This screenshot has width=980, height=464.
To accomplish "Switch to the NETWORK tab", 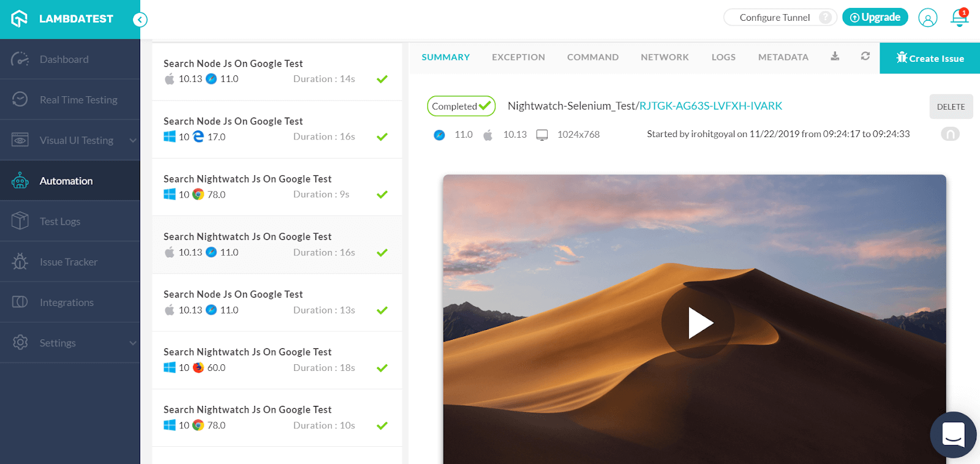I will click(x=665, y=57).
